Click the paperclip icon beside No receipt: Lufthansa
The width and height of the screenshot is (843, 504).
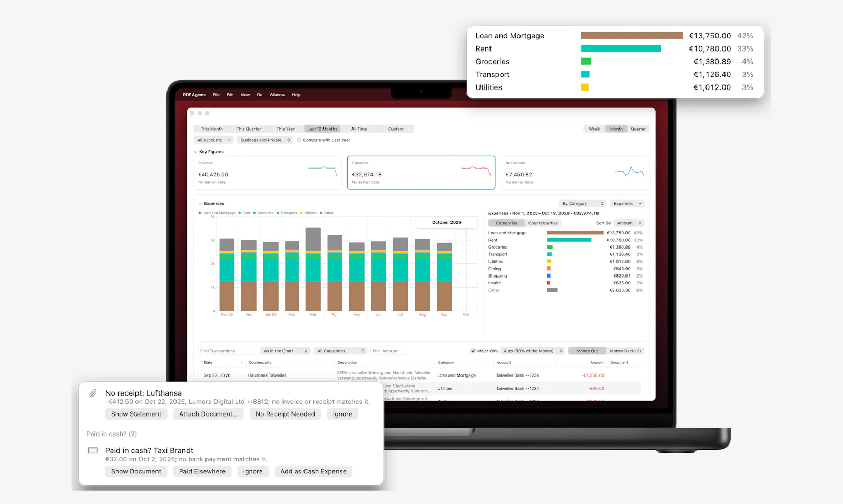(x=93, y=393)
